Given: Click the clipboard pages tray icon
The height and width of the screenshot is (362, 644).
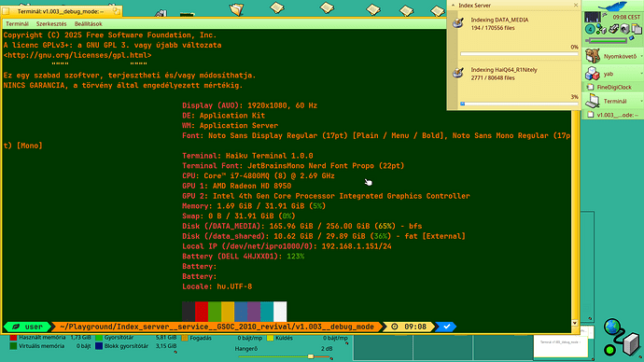Looking at the screenshot, I should click(637, 29).
